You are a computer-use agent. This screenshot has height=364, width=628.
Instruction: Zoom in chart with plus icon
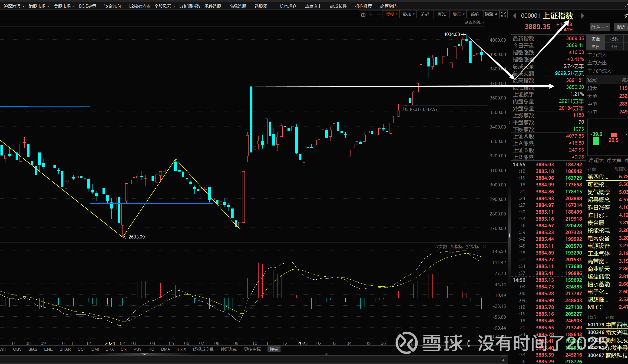[371, 14]
